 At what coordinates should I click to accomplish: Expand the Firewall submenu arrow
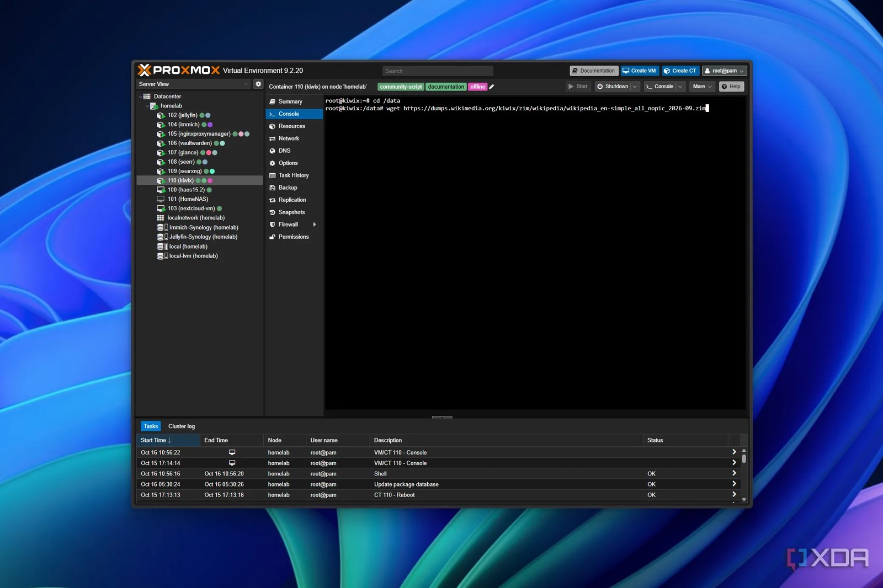pos(315,224)
